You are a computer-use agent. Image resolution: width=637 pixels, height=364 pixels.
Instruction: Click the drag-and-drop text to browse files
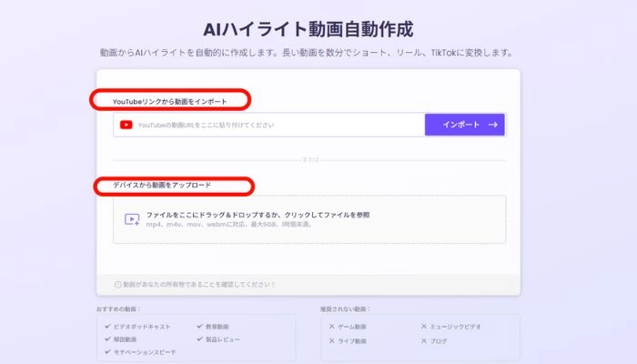[x=258, y=215]
